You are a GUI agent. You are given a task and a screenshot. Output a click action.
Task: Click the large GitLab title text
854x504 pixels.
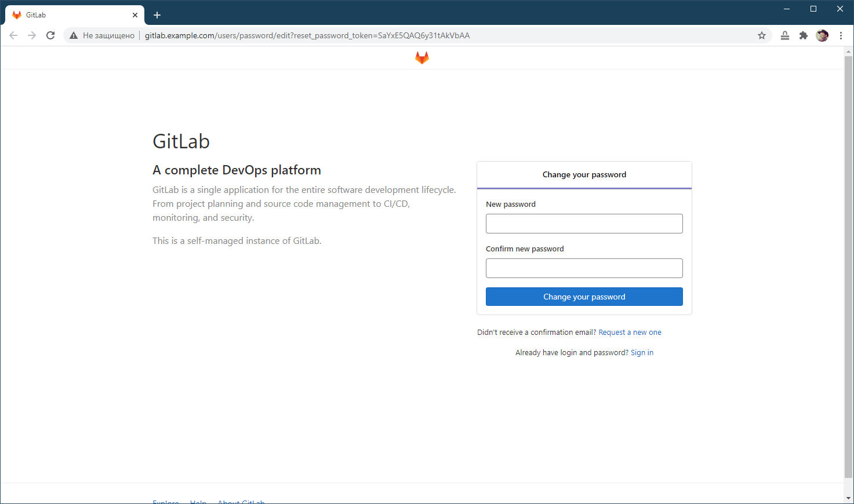(181, 141)
